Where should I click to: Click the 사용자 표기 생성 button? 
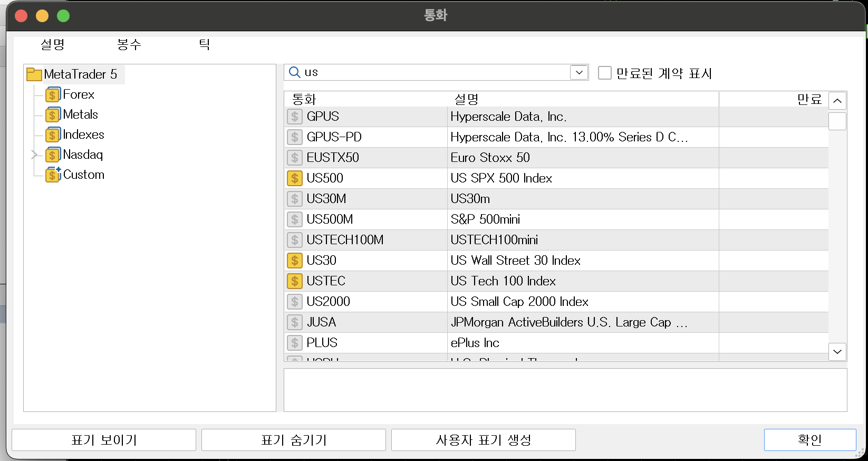[484, 440]
